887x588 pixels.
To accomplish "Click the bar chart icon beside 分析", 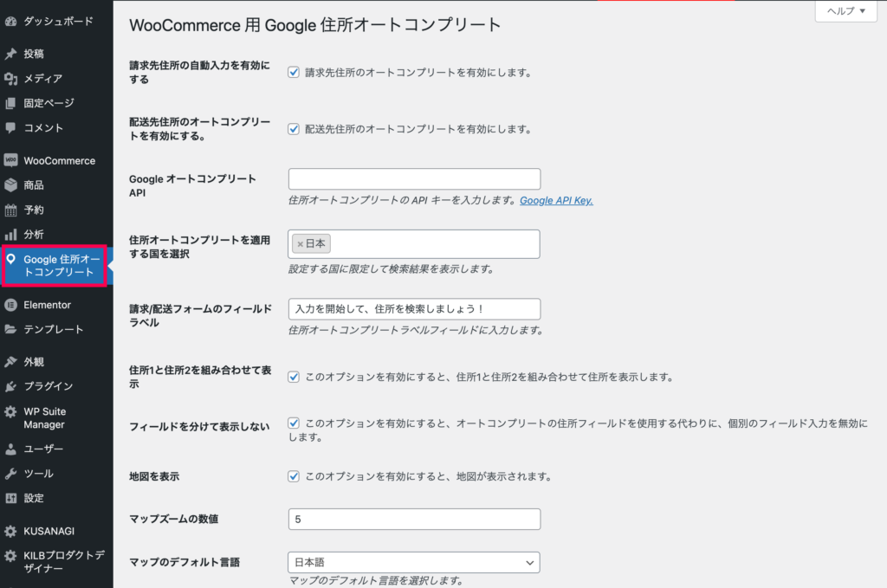I will [10, 234].
